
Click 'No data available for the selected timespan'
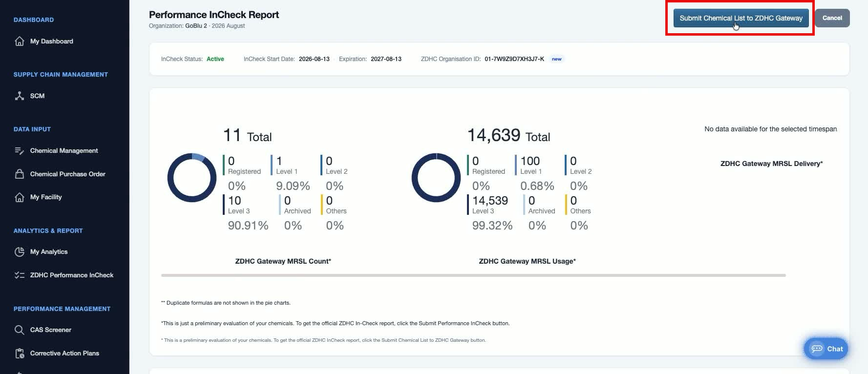click(771, 129)
